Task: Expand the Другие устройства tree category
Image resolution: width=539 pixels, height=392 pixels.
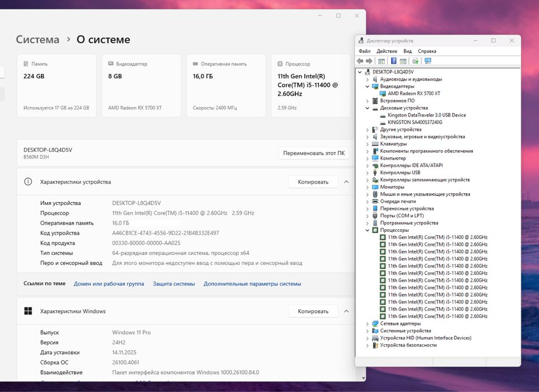Action: [x=368, y=130]
